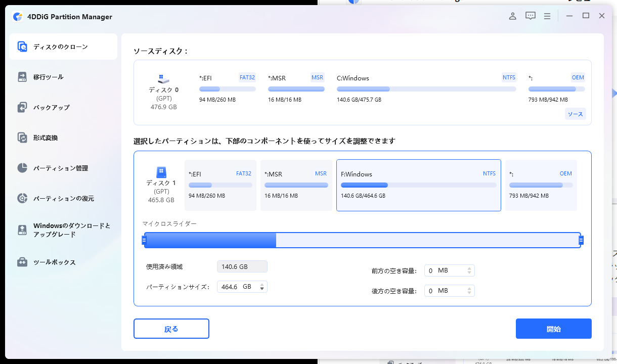This screenshot has height=364, width=617.
Task: Open ツールボックス in the sidebar
Action: tap(63, 262)
